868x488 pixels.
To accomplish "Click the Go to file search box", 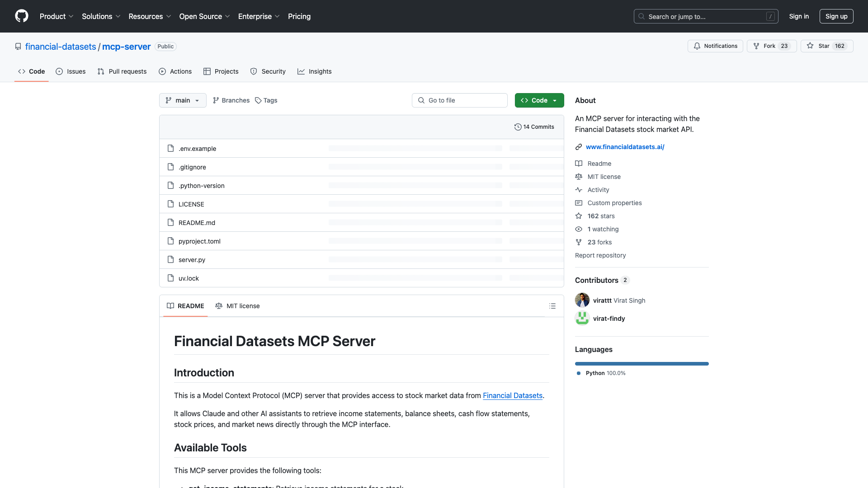I will [459, 100].
